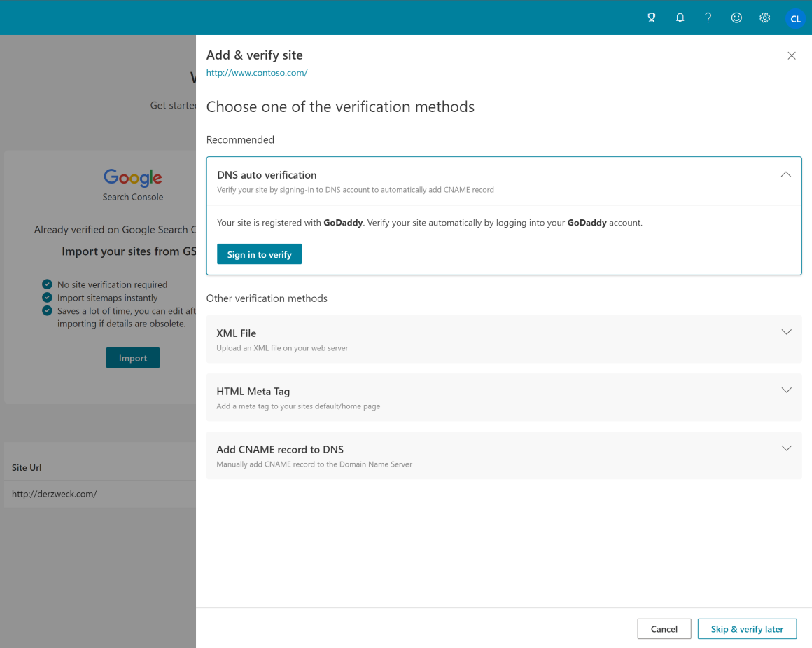Click the Skip & verify later button
This screenshot has height=648, width=812.
pyautogui.click(x=747, y=628)
